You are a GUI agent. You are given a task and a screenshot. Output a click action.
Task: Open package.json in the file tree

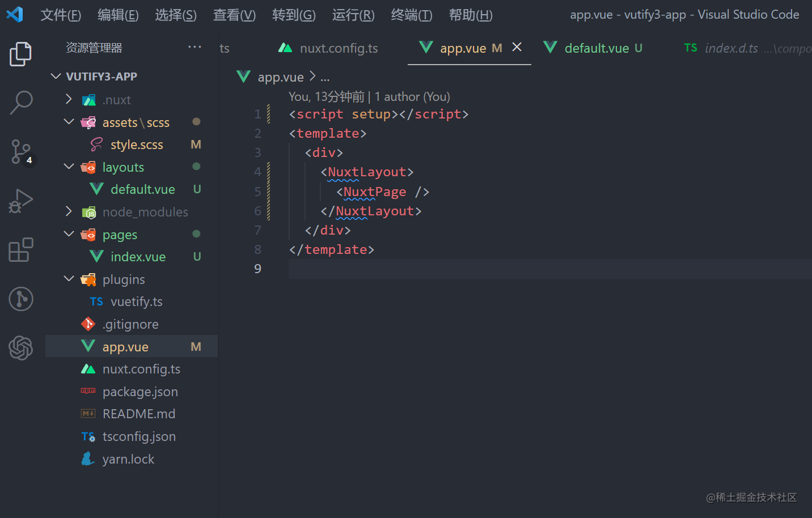click(132, 392)
